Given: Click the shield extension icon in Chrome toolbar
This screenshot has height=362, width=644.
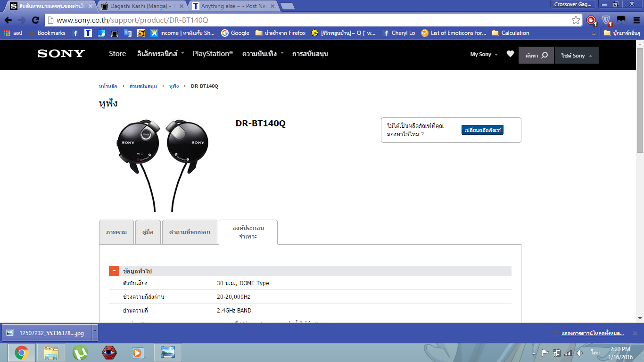Looking at the screenshot, I should pyautogui.click(x=607, y=20).
